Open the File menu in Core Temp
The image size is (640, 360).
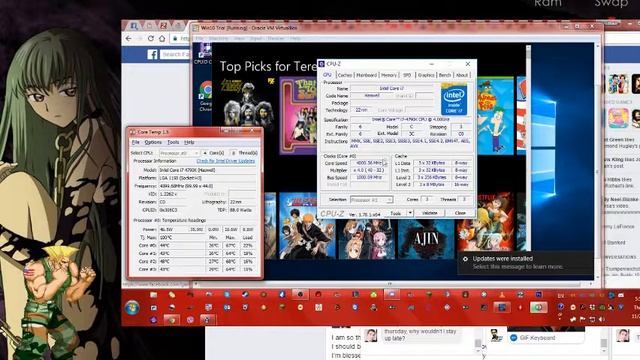(136, 142)
